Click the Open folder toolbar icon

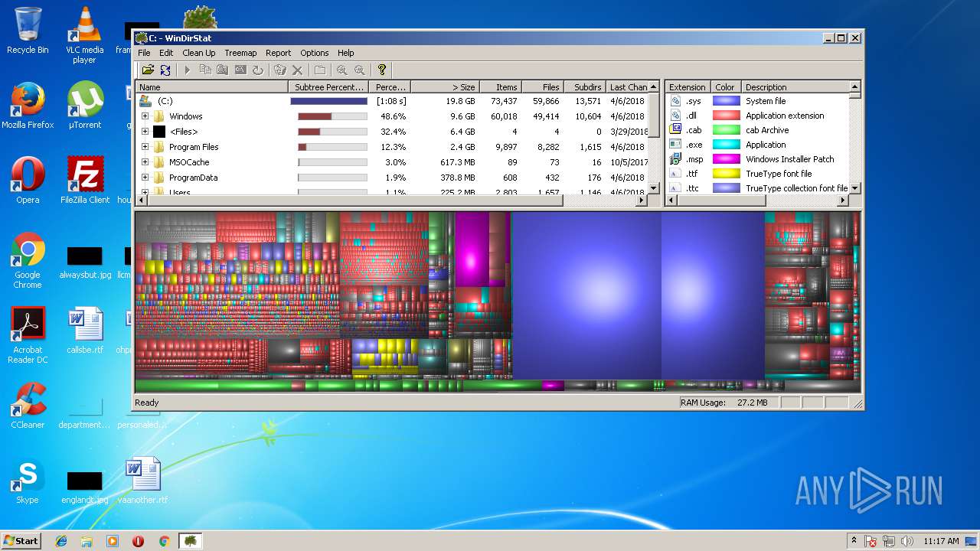coord(148,70)
